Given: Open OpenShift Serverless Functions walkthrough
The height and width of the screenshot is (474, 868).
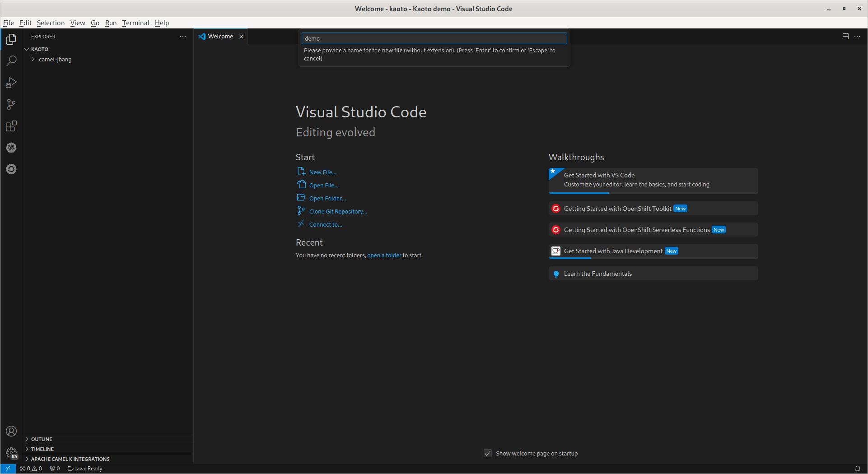Looking at the screenshot, I should 653,230.
